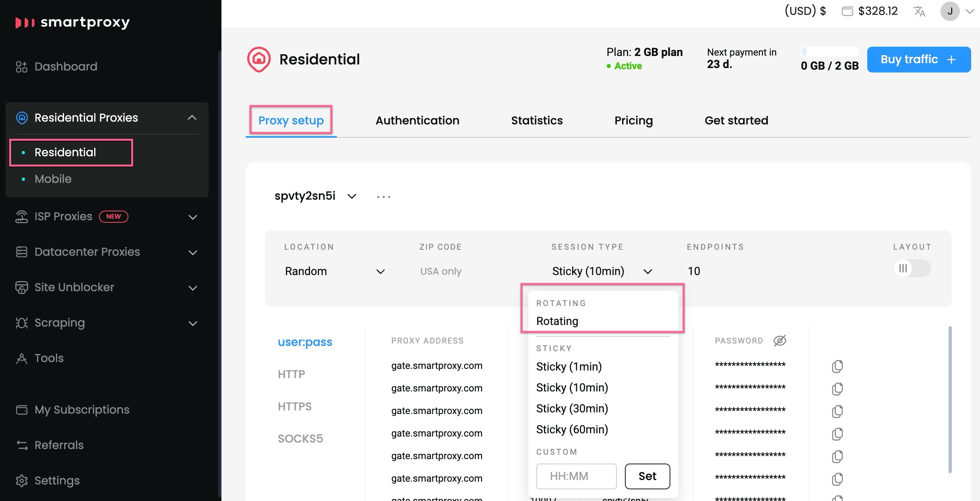
Task: Click the (USD) $ currency selector
Action: click(x=805, y=11)
